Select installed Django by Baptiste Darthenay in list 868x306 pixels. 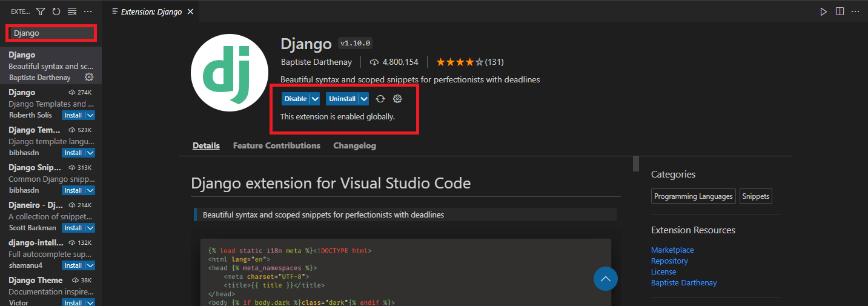tap(51, 66)
